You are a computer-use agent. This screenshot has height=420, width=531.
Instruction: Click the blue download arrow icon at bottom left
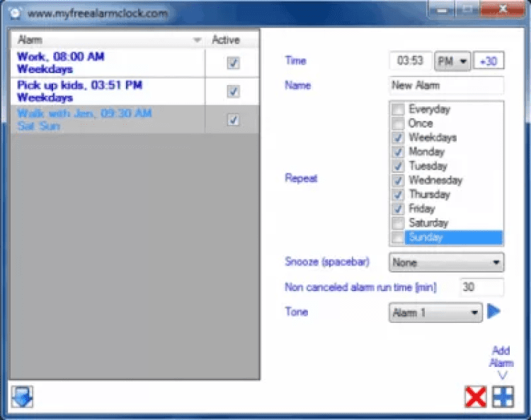pyautogui.click(x=22, y=397)
